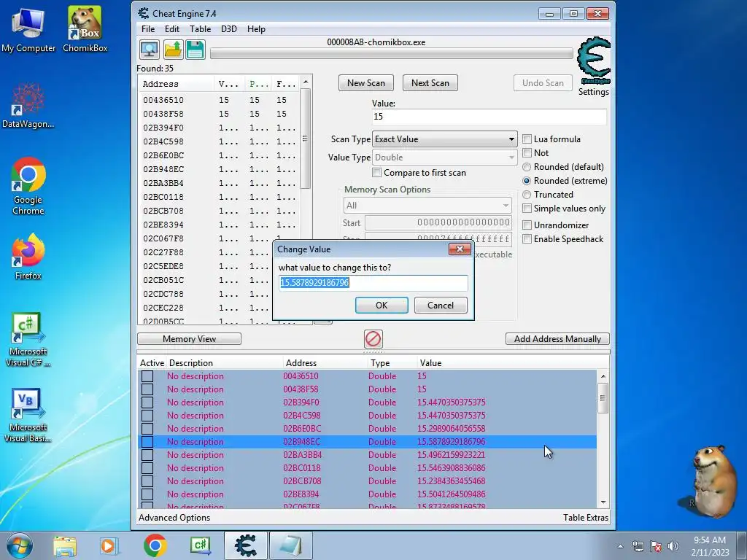Switch to Cheat Engine taskbar button
The height and width of the screenshot is (560, 747).
click(x=246, y=545)
